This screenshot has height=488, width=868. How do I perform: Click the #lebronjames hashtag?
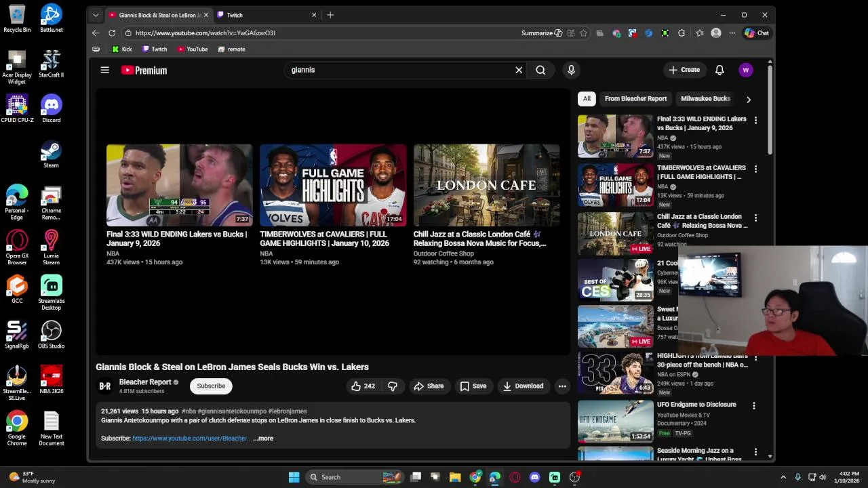tap(288, 411)
